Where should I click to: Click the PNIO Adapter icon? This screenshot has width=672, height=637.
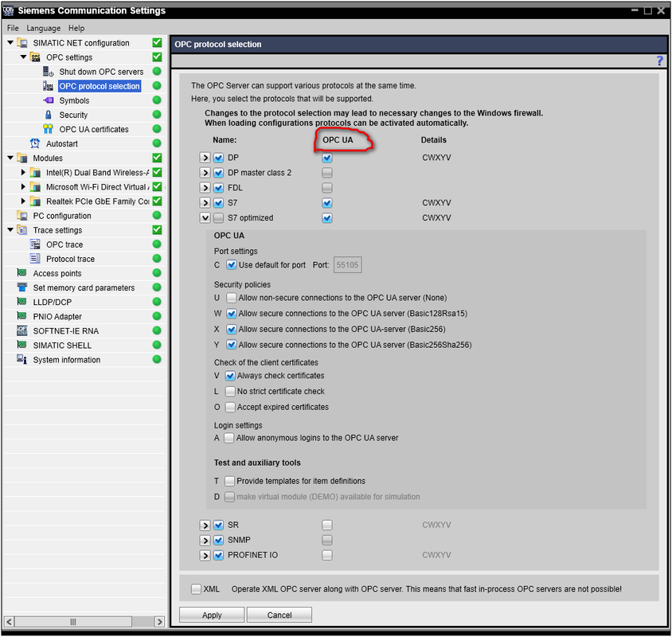21,316
